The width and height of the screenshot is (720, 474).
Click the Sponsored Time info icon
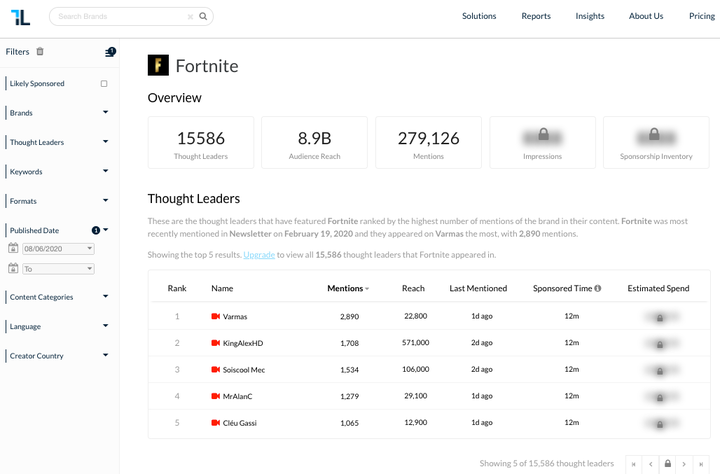(597, 288)
